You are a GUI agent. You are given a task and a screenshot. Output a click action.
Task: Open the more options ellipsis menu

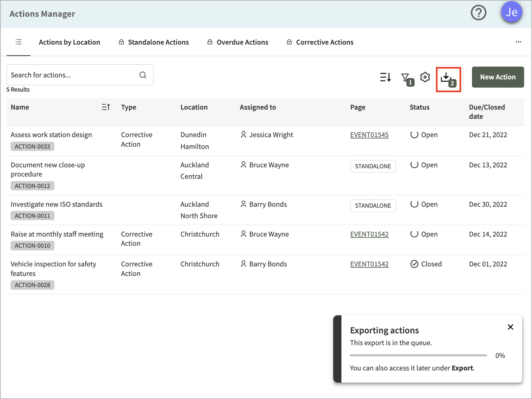tap(518, 42)
